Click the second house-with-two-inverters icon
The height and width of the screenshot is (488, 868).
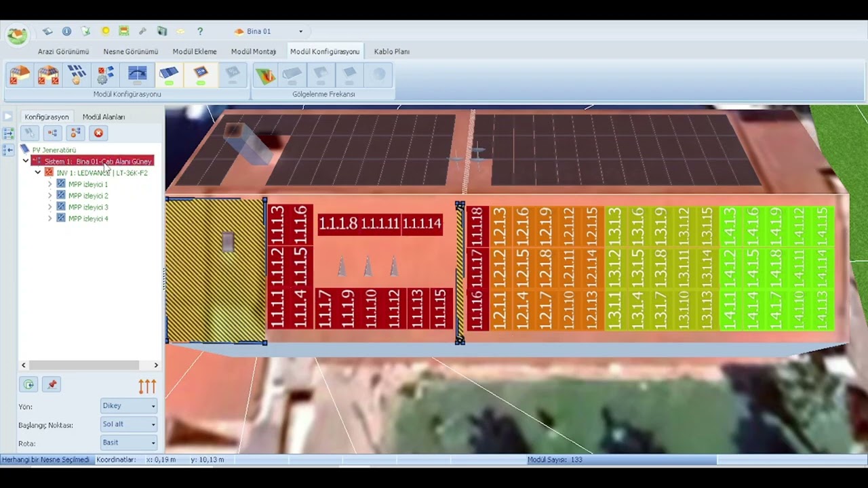[48, 75]
